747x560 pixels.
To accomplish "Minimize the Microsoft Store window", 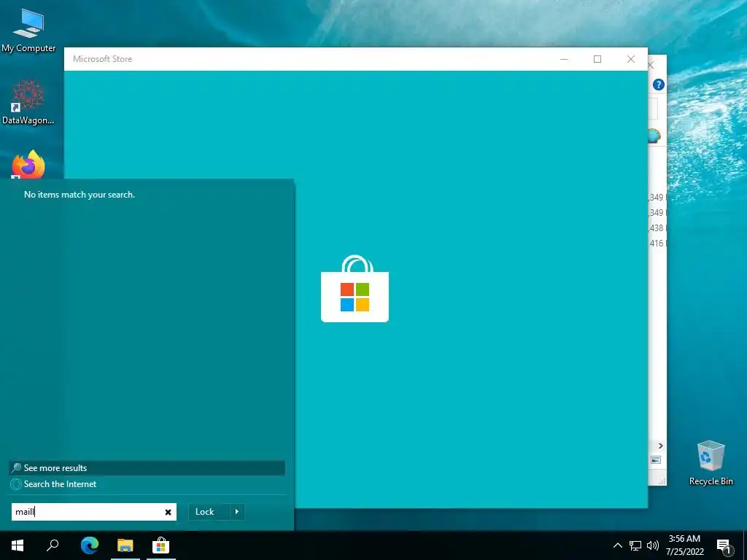I will point(564,59).
